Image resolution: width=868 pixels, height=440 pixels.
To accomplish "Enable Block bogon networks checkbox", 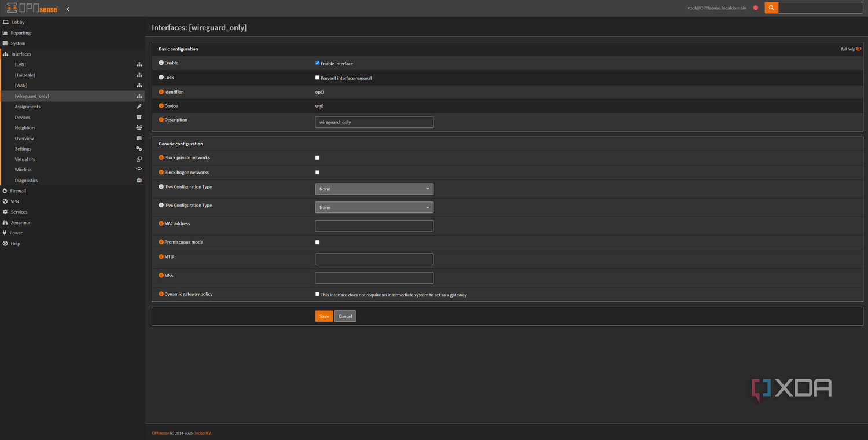I will coord(317,173).
